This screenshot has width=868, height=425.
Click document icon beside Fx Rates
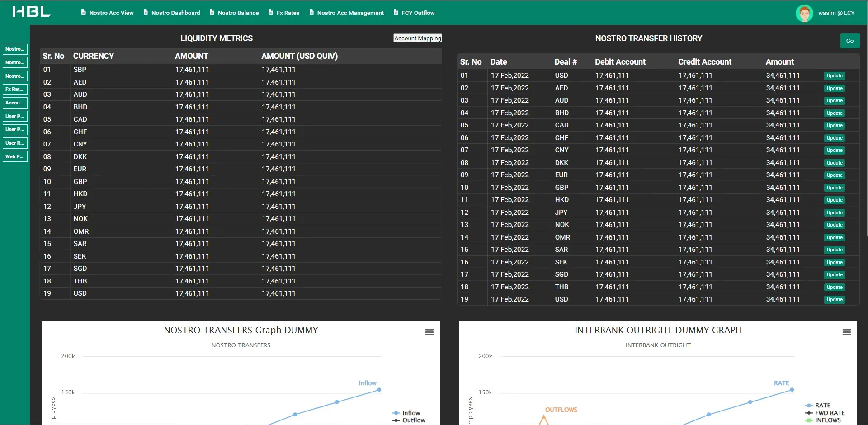tap(271, 13)
